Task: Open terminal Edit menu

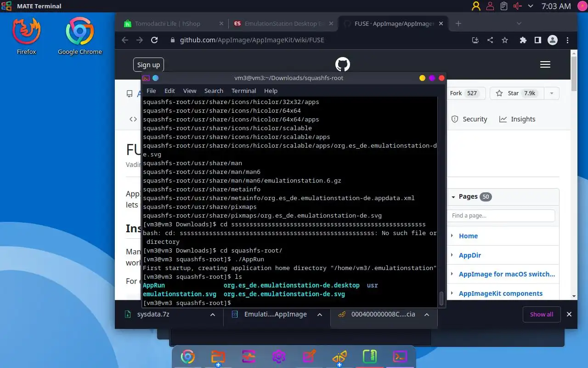Action: (170, 91)
